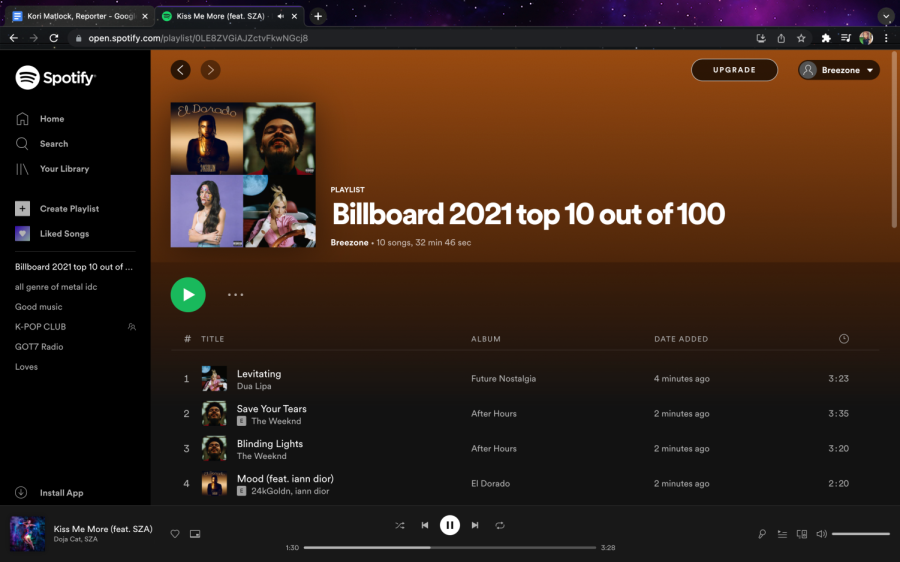900x562 pixels.
Task: Click Dua Lipa artist link
Action: click(x=254, y=386)
